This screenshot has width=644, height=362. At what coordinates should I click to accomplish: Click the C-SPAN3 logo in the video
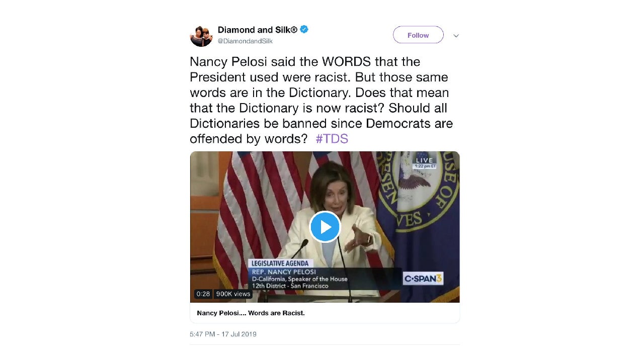pyautogui.click(x=423, y=279)
